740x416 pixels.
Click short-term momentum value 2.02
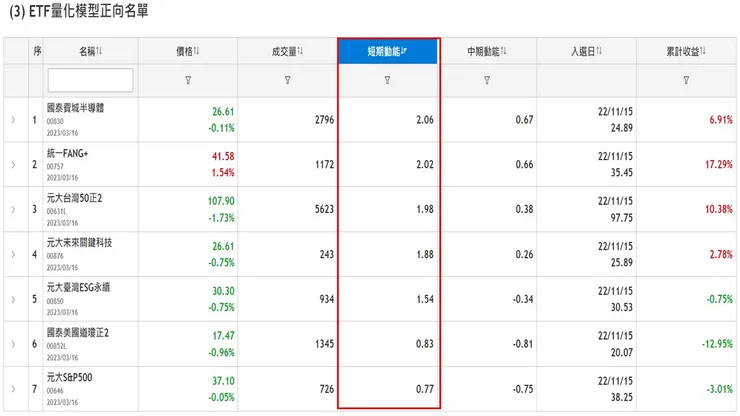pos(425,165)
